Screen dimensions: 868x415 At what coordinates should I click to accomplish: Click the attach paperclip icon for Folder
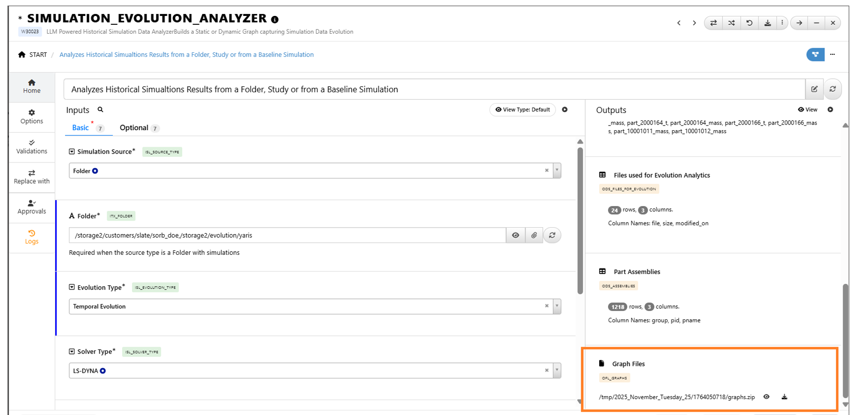(x=534, y=235)
